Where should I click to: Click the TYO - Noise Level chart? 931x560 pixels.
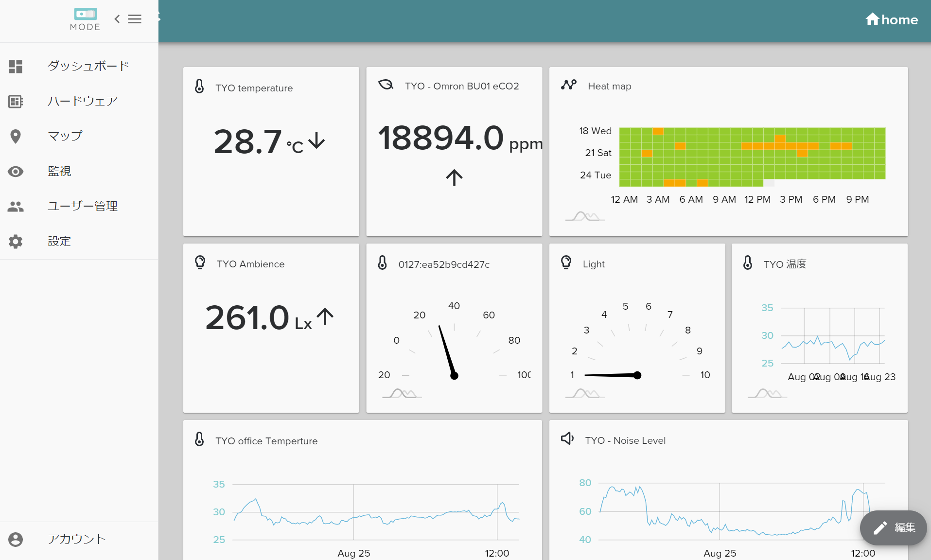(728, 510)
